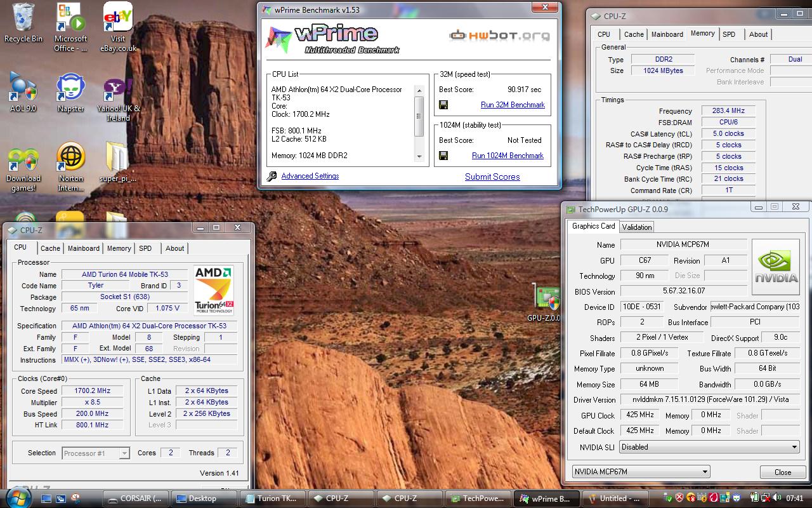Click the DRAM Frequency value 283.4 MHz

pyautogui.click(x=728, y=110)
